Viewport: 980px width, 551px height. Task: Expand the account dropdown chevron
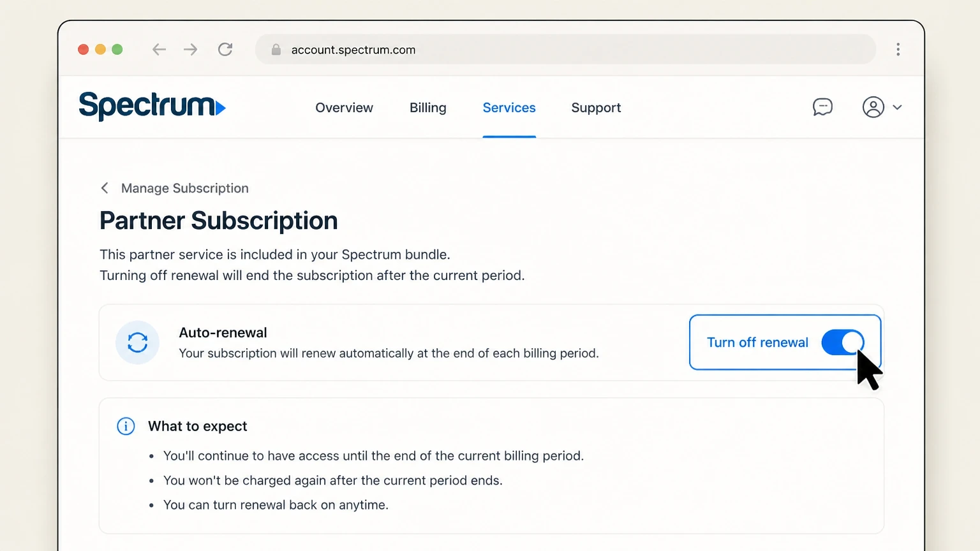point(897,107)
